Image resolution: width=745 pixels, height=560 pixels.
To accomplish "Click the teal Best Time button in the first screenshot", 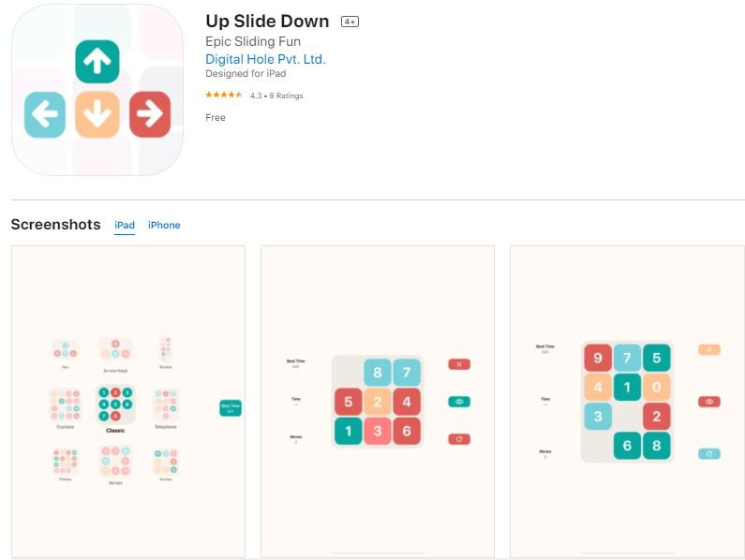I will click(x=231, y=408).
